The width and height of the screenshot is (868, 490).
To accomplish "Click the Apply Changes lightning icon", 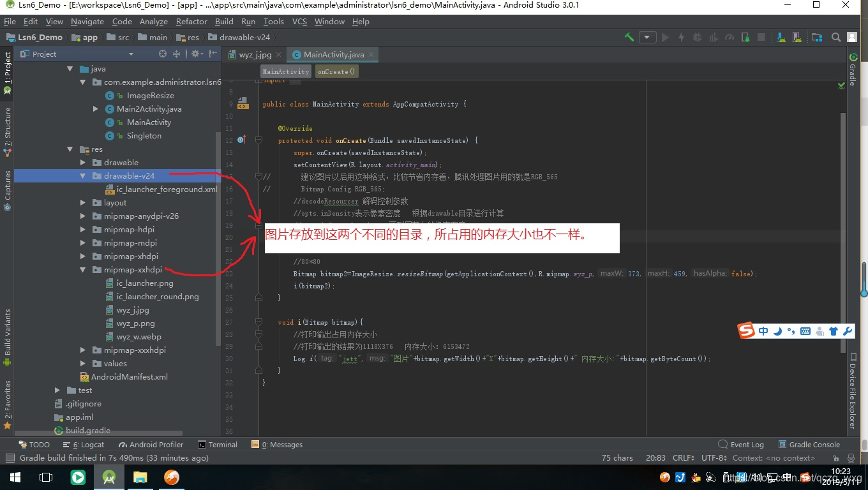I will [x=681, y=37].
